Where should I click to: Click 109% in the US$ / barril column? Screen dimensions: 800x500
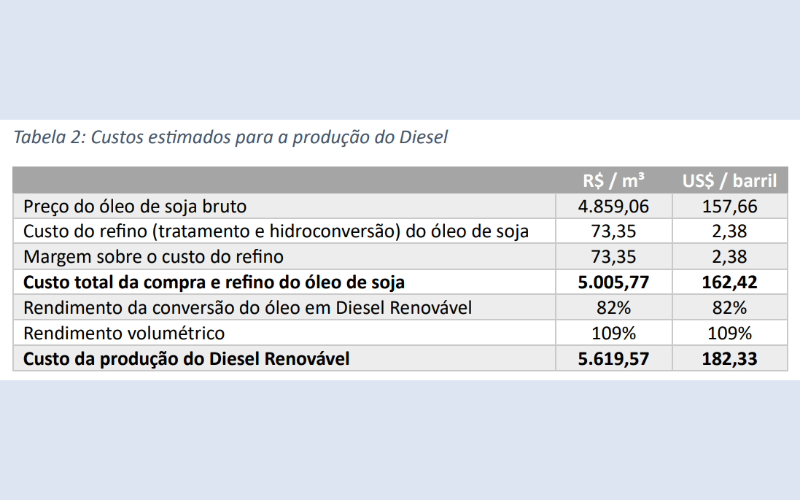tap(730, 333)
